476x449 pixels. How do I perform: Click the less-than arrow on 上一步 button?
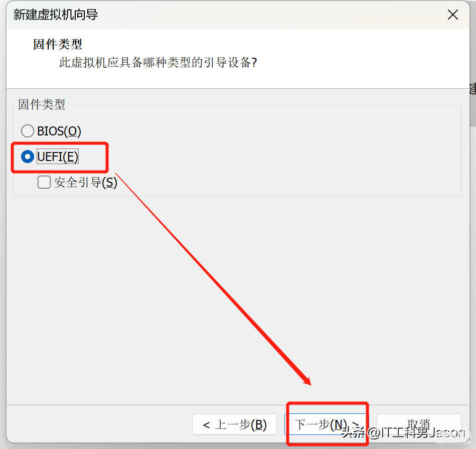coord(207,425)
